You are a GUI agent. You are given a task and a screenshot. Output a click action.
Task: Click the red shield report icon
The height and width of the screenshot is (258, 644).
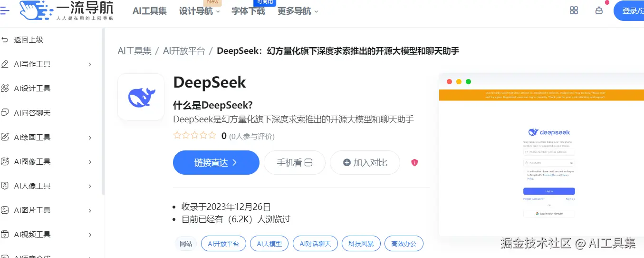pos(414,163)
